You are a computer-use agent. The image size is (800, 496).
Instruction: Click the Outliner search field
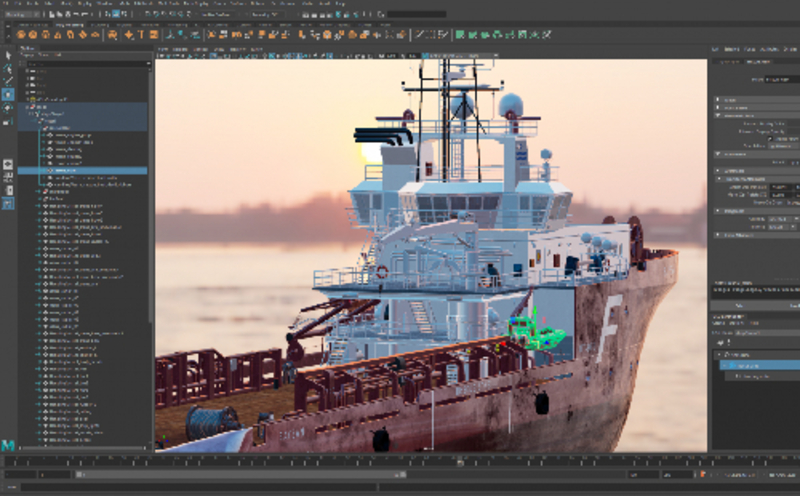tap(86, 64)
